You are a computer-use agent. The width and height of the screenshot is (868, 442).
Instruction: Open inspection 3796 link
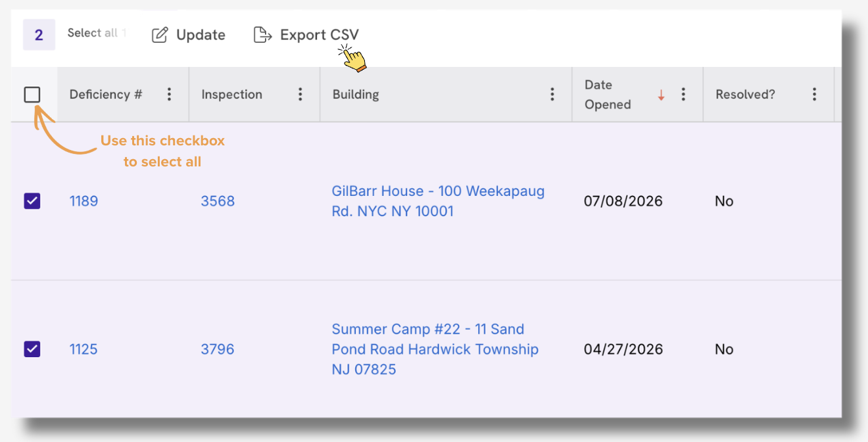pos(218,349)
